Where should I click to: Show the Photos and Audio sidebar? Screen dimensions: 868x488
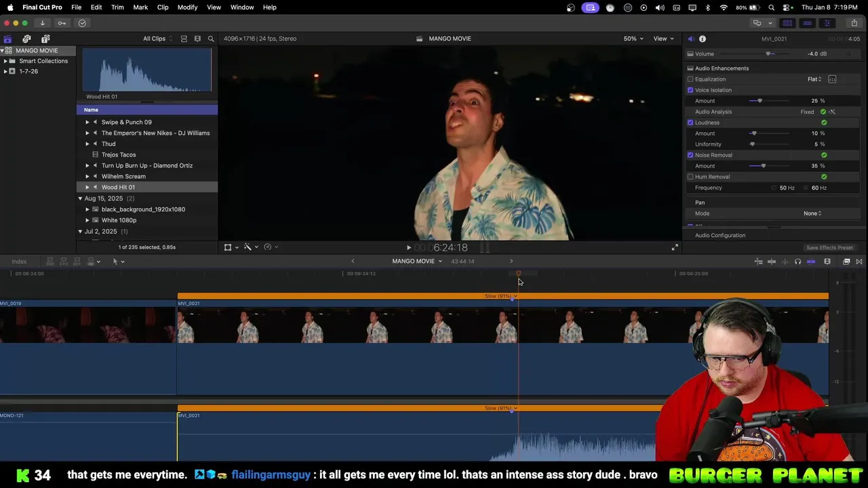coord(26,39)
